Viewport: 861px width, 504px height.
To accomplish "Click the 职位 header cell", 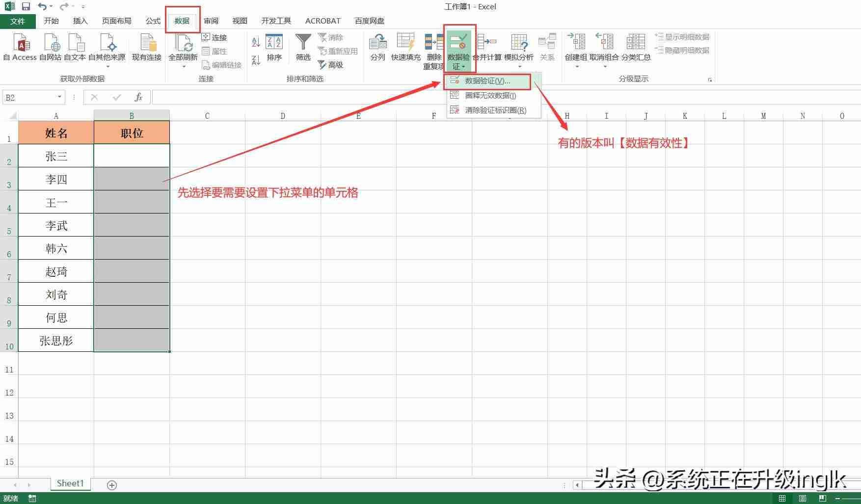I will click(132, 133).
